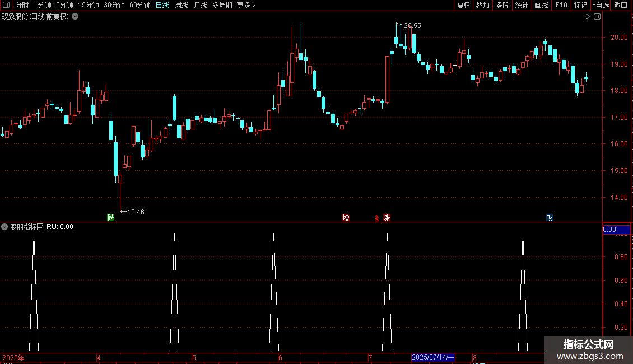Click the 20.55 high price label
The height and width of the screenshot is (364, 633).
pyautogui.click(x=412, y=25)
